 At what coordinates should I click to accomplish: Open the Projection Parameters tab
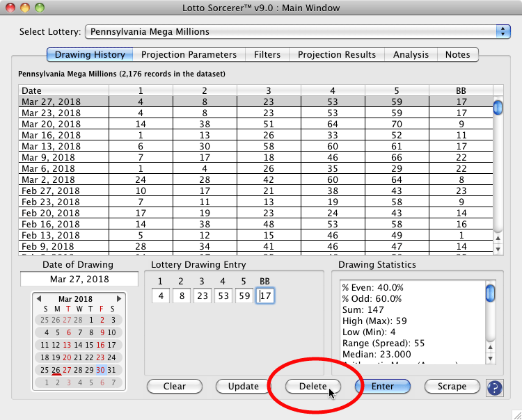pos(189,54)
